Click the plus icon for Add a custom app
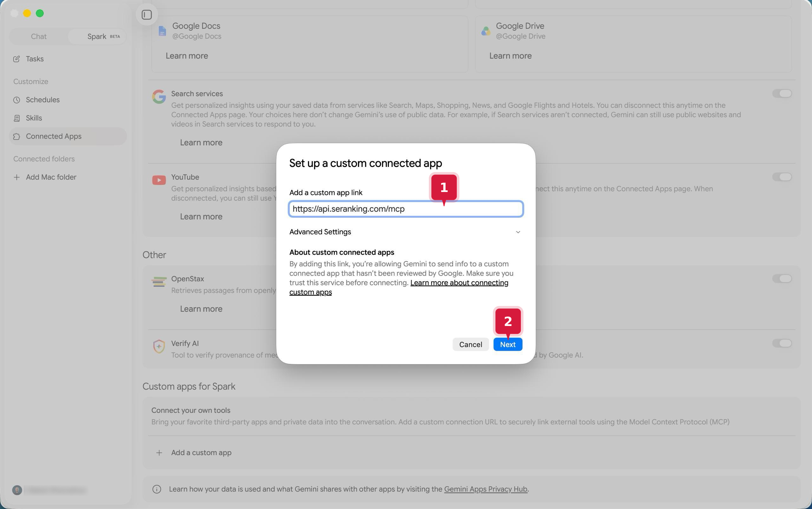The height and width of the screenshot is (509, 812). coord(159,453)
